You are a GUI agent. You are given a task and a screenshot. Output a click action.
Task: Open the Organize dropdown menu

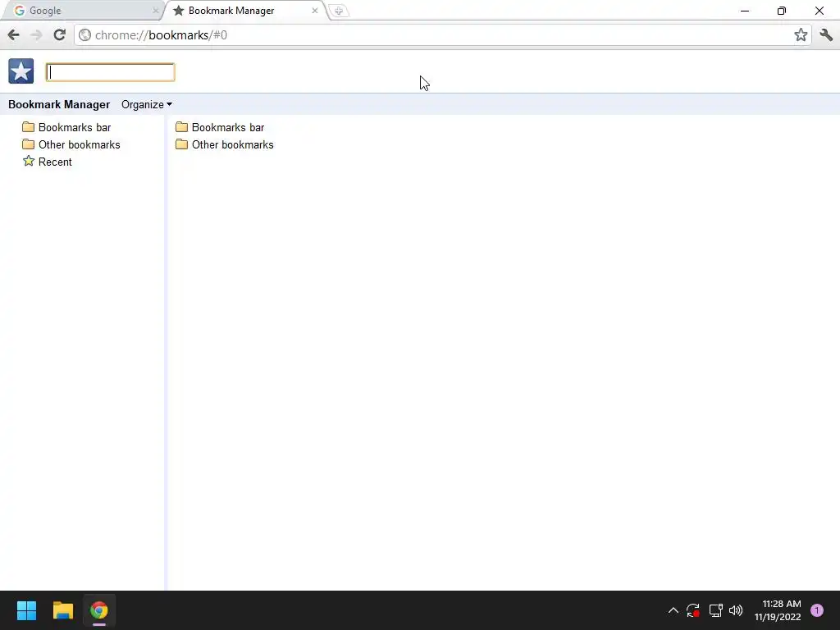coord(146,104)
